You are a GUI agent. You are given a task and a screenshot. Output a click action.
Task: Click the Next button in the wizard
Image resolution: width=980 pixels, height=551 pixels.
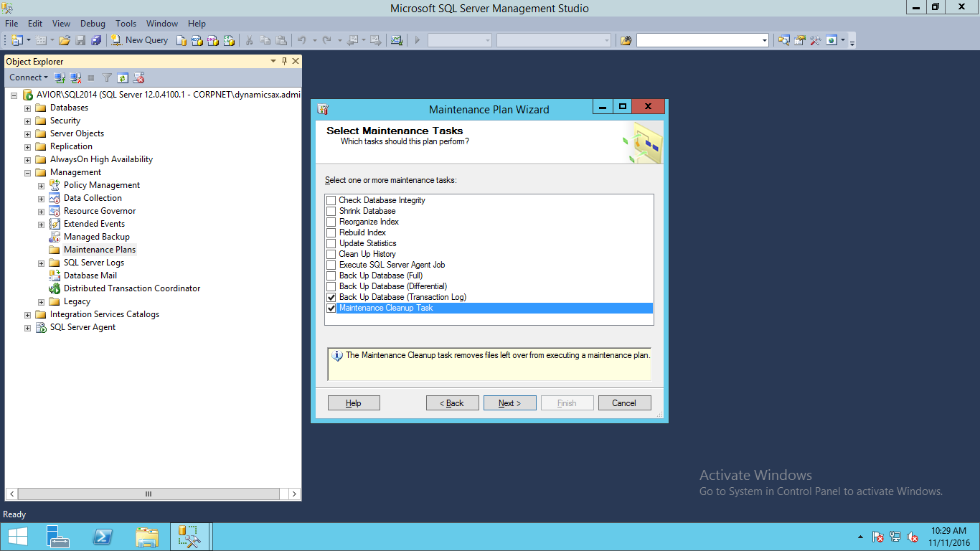click(x=509, y=403)
